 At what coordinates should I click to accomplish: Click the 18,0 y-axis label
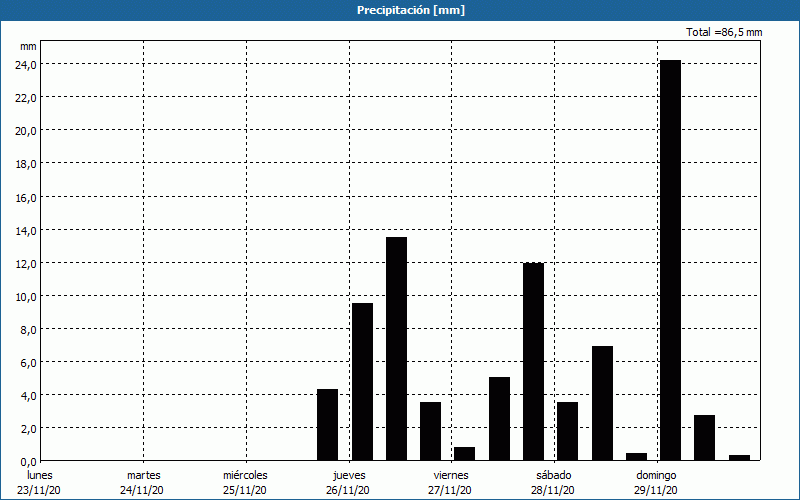click(25, 164)
